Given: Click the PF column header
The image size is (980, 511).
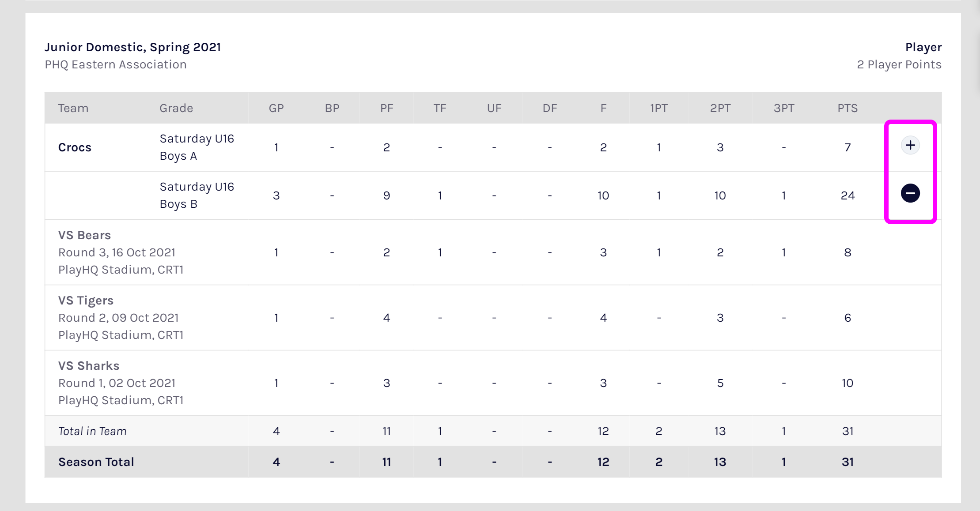Looking at the screenshot, I should (x=386, y=108).
